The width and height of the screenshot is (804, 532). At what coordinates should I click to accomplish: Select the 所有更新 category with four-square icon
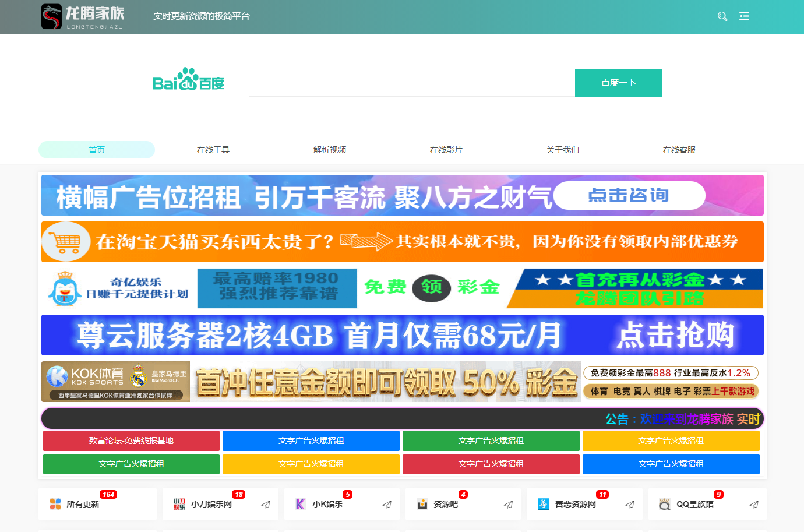(x=83, y=504)
